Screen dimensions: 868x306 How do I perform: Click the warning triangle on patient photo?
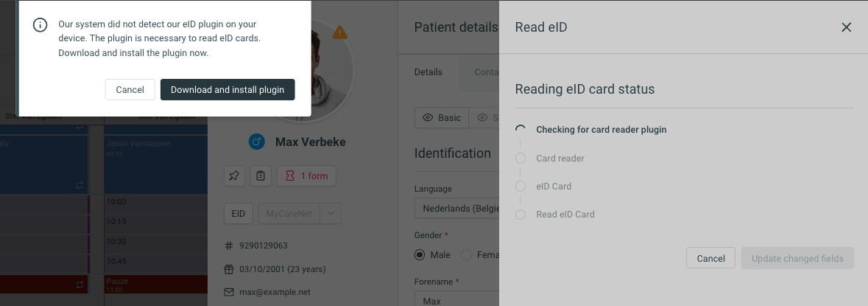tap(340, 32)
